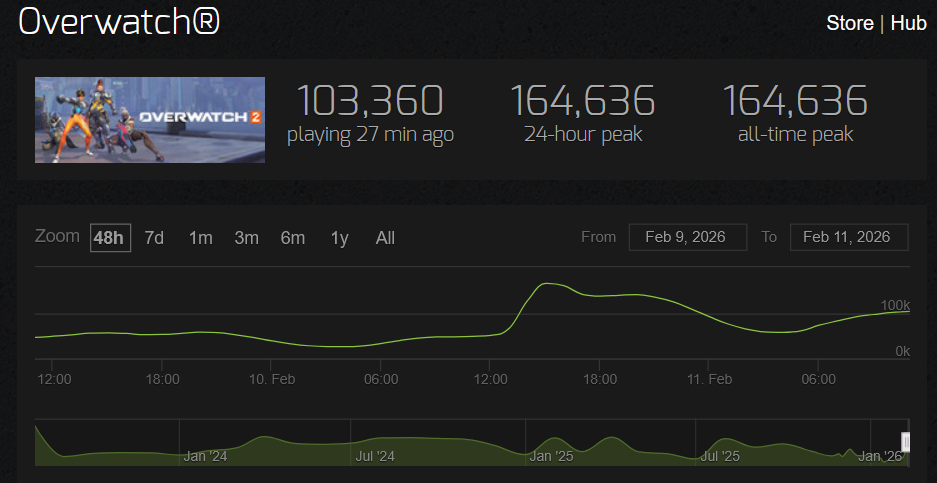The image size is (937, 483).
Task: Edit the From date field Feb 9, 2026
Action: [x=688, y=237]
